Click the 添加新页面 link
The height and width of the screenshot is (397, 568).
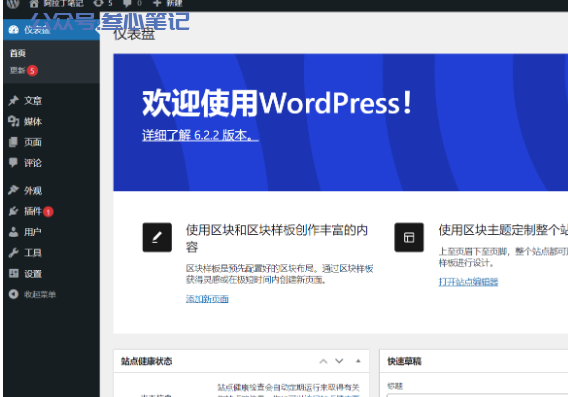tap(207, 299)
